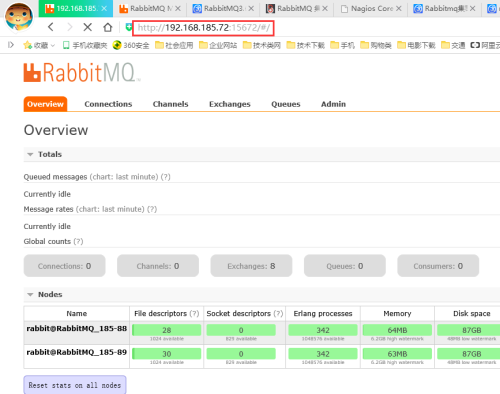Viewport: 500px width, 394px height.
Task: Change Message rates chart range link
Action: coord(110,209)
